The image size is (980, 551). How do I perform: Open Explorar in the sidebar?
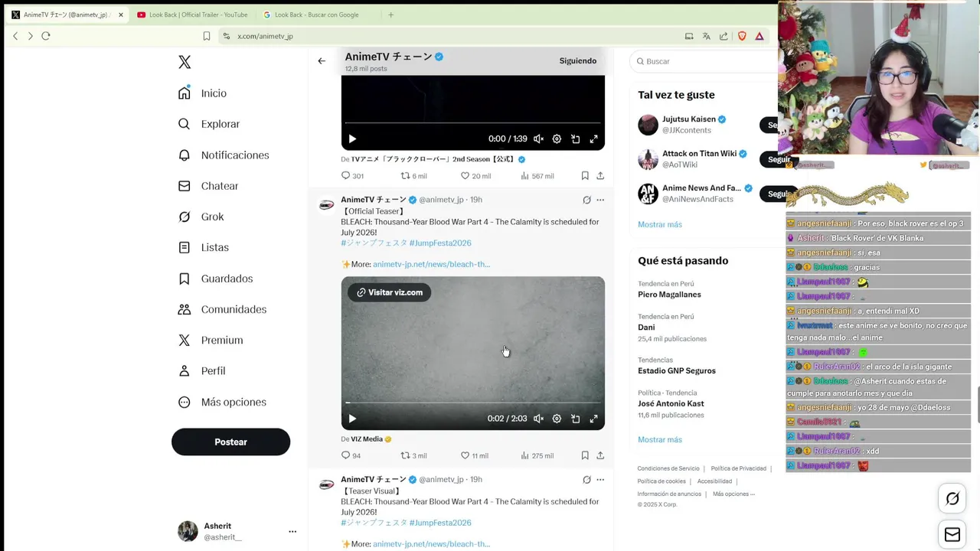coord(209,124)
